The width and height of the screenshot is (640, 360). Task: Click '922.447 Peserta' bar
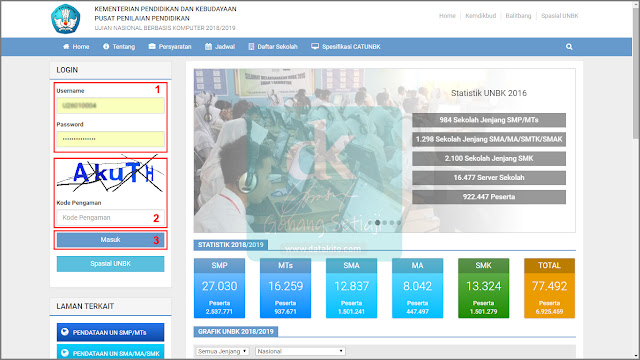[x=489, y=197]
